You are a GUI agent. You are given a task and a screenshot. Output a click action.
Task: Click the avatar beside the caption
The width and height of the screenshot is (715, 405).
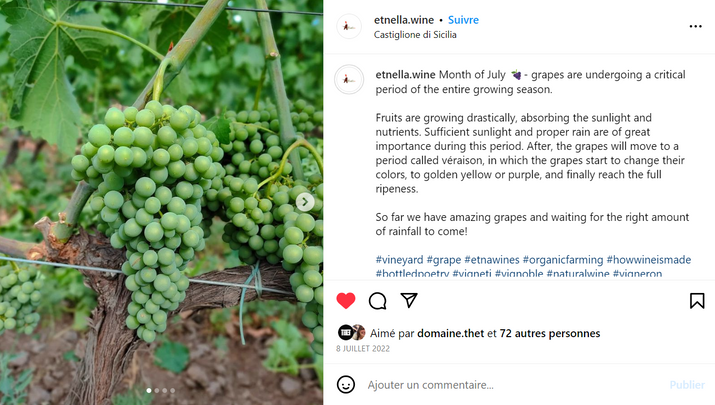(x=349, y=79)
